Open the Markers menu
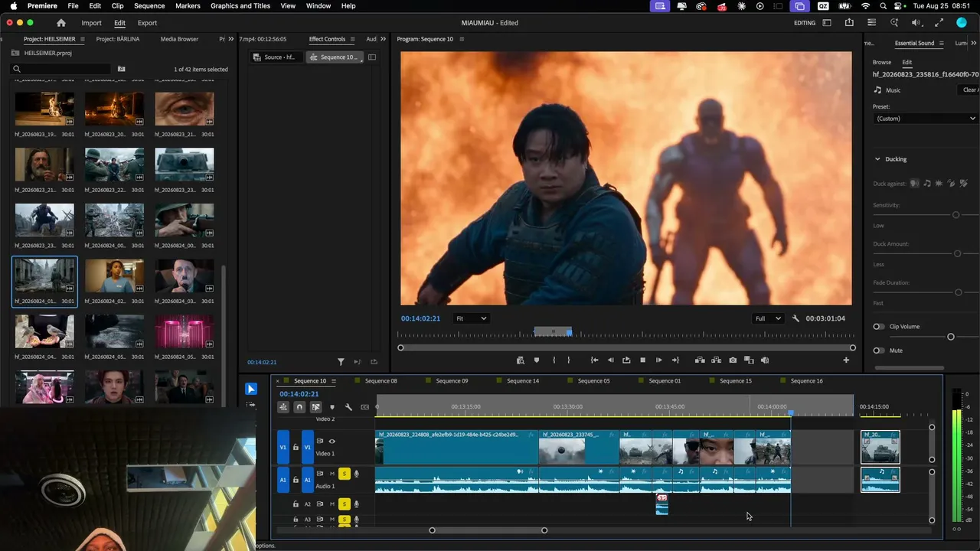 (x=188, y=6)
